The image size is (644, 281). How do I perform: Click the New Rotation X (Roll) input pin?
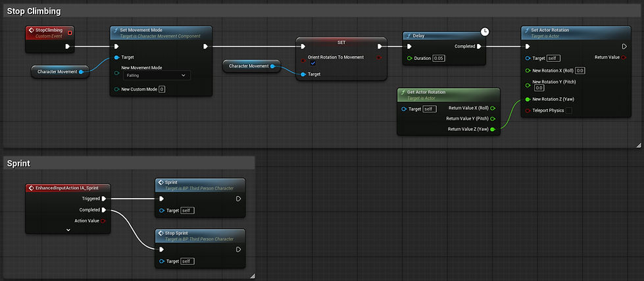click(528, 70)
